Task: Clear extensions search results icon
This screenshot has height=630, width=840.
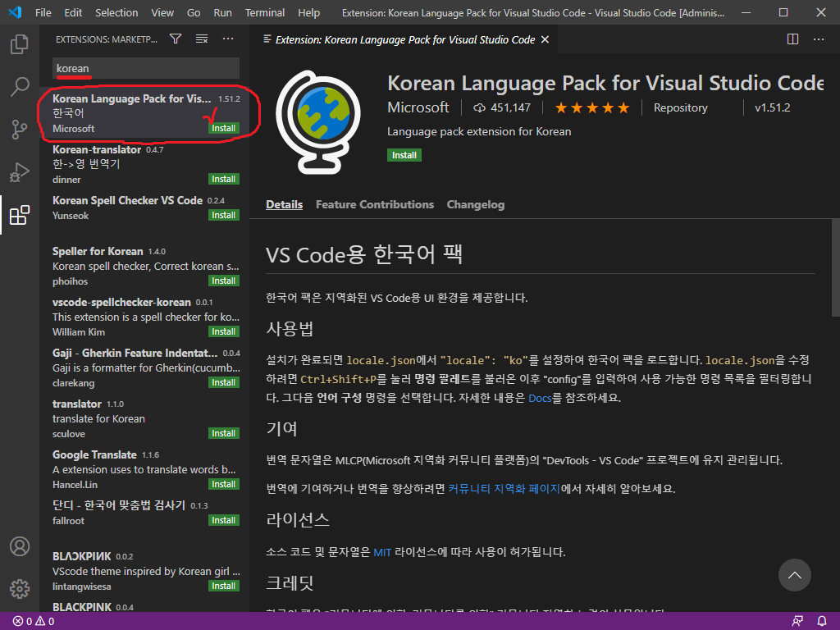Action: pyautogui.click(x=202, y=39)
